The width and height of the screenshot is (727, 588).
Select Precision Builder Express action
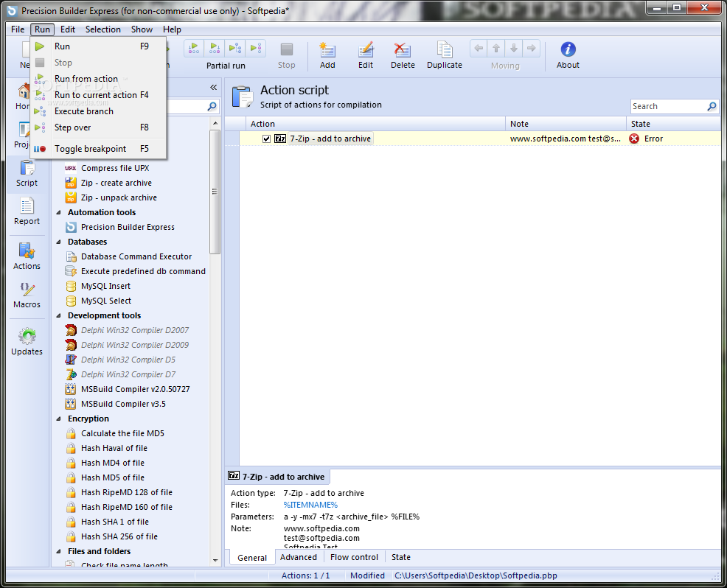[x=128, y=227]
